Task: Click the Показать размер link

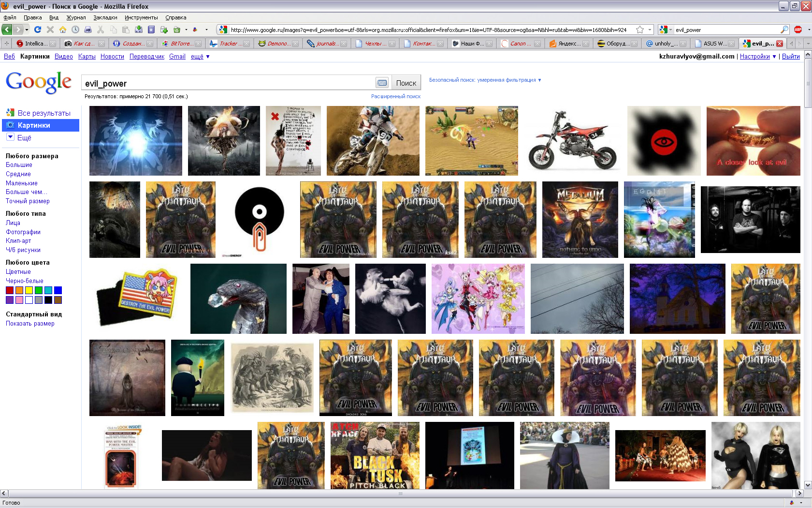Action: coord(30,324)
